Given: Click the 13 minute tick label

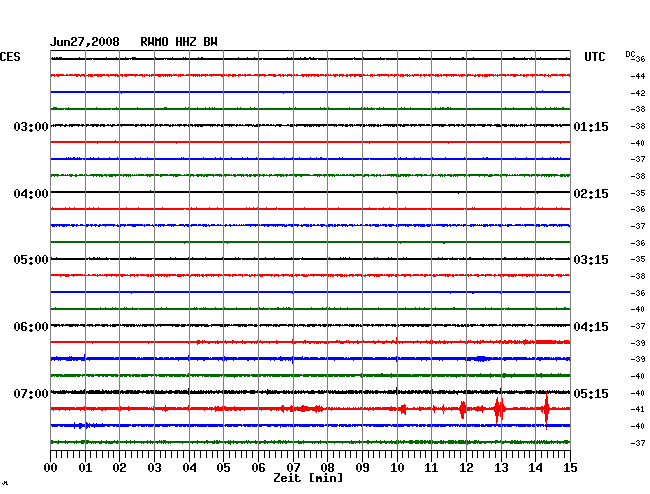Looking at the screenshot, I should (501, 467).
